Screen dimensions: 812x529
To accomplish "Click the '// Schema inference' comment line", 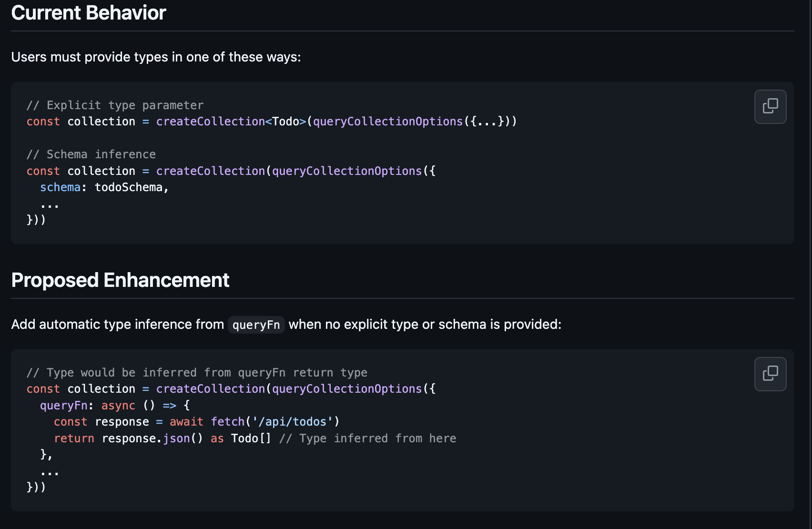I will point(91,154).
